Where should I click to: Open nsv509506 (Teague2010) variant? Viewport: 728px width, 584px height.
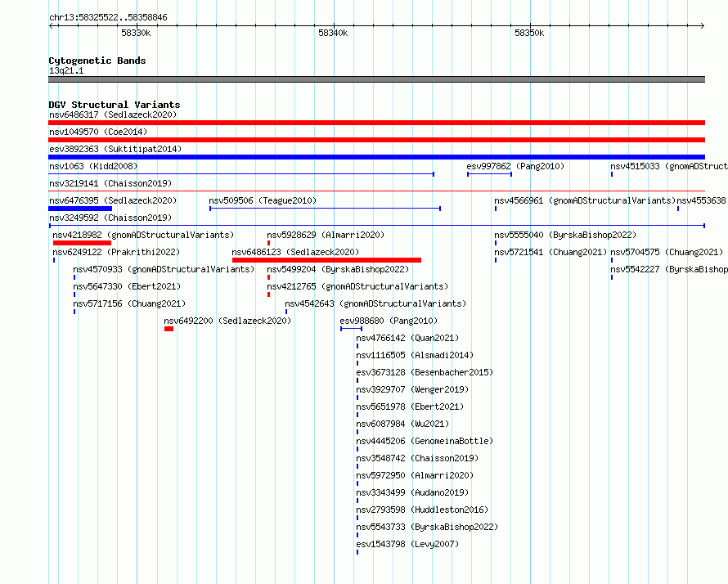[263, 200]
